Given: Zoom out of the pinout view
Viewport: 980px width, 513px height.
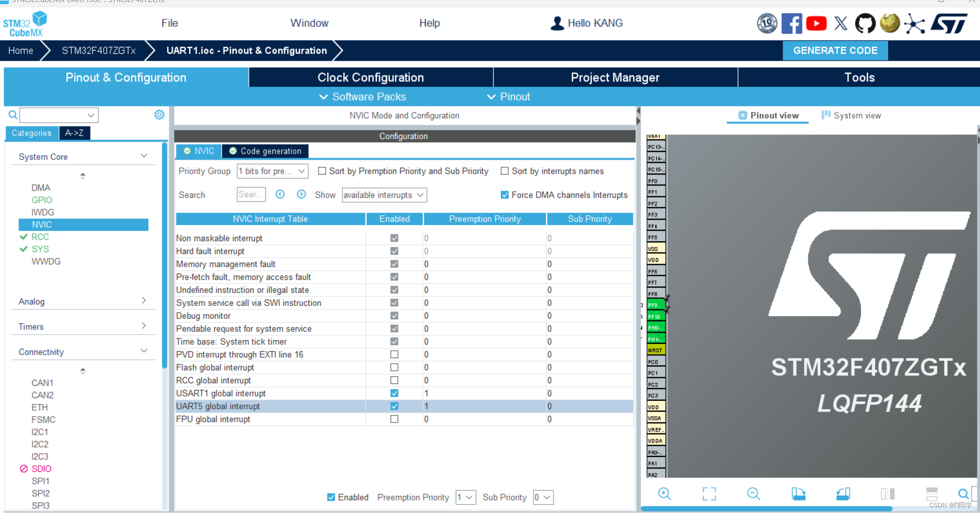Looking at the screenshot, I should [754, 494].
